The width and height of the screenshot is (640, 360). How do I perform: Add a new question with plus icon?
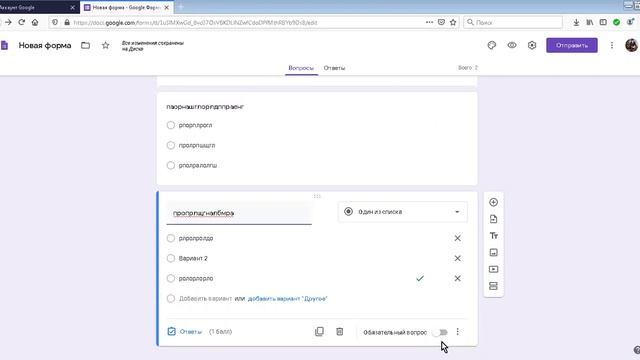493,202
